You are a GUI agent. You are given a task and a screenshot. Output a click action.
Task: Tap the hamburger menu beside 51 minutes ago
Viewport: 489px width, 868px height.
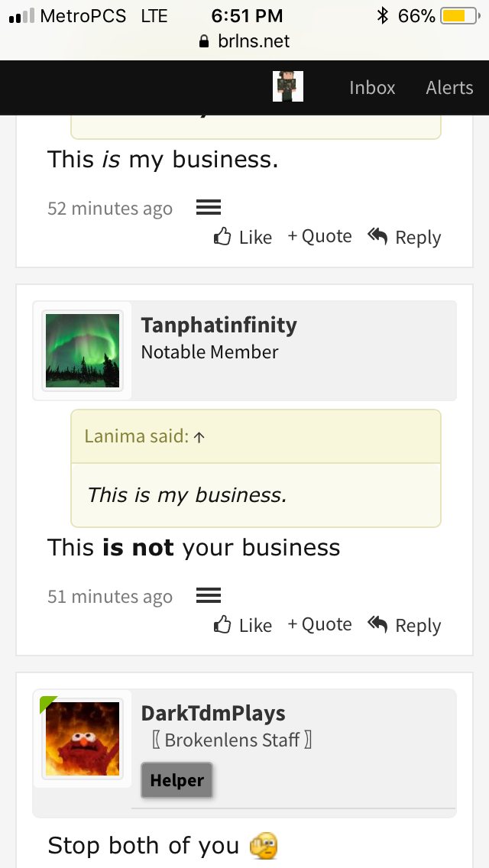(x=209, y=596)
